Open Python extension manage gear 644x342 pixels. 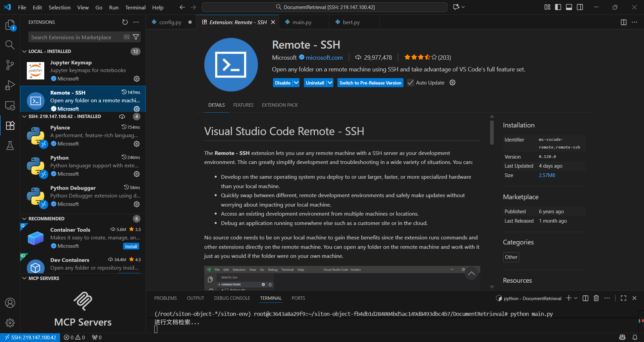(137, 174)
